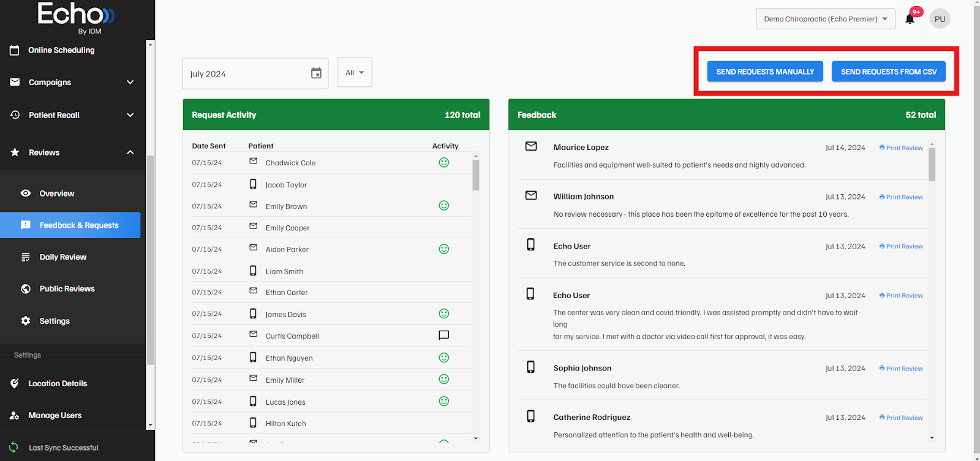The height and width of the screenshot is (461, 980).
Task: Open Manage Users menu item
Action: coord(55,415)
